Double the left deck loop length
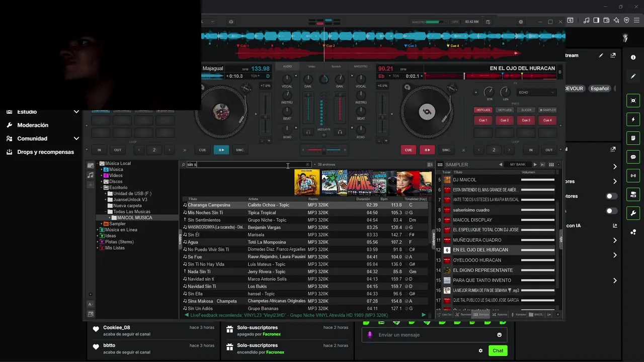The height and width of the screenshot is (362, 644). (x=170, y=150)
